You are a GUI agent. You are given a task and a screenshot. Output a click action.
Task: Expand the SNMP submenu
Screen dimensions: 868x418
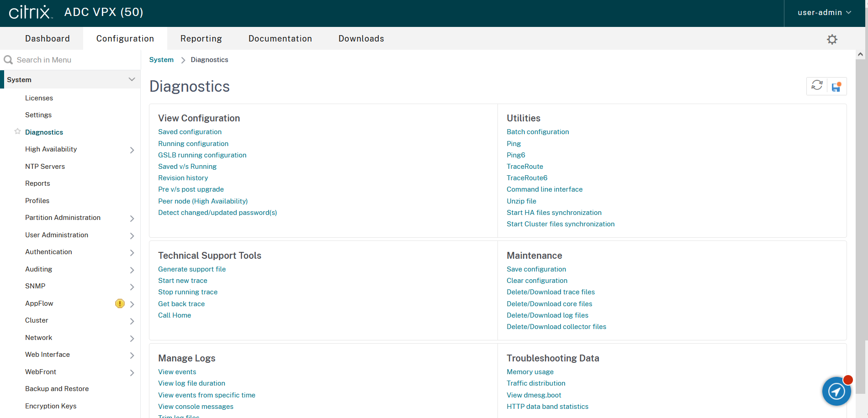coord(132,287)
